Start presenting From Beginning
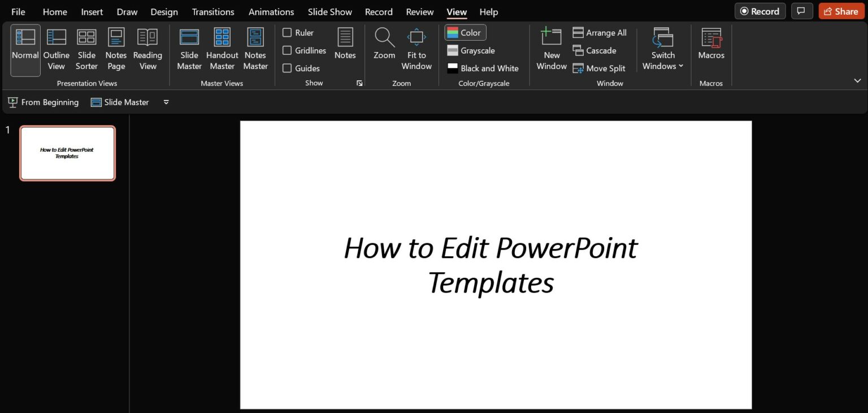Image resolution: width=868 pixels, height=413 pixels. pyautogui.click(x=43, y=102)
